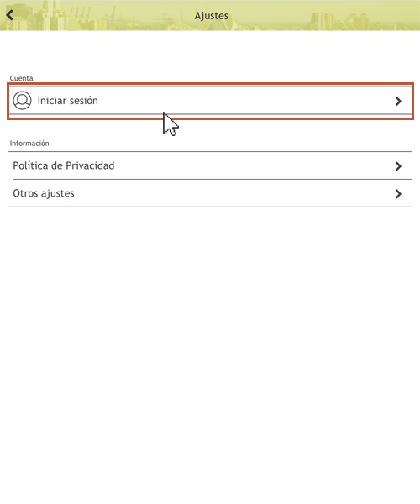Open Otros ajustes using its chevron arrow

pos(398,194)
